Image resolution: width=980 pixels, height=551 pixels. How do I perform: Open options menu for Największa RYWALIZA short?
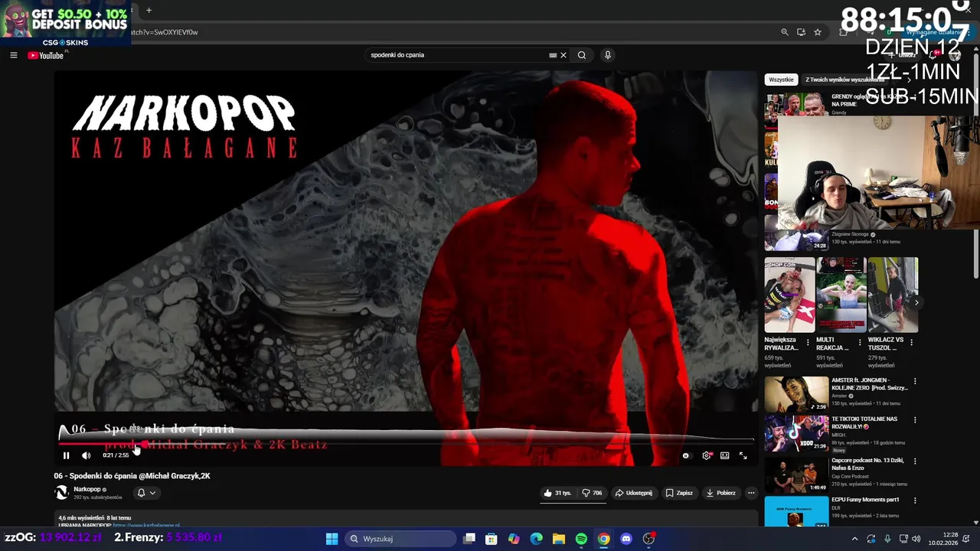(808, 342)
